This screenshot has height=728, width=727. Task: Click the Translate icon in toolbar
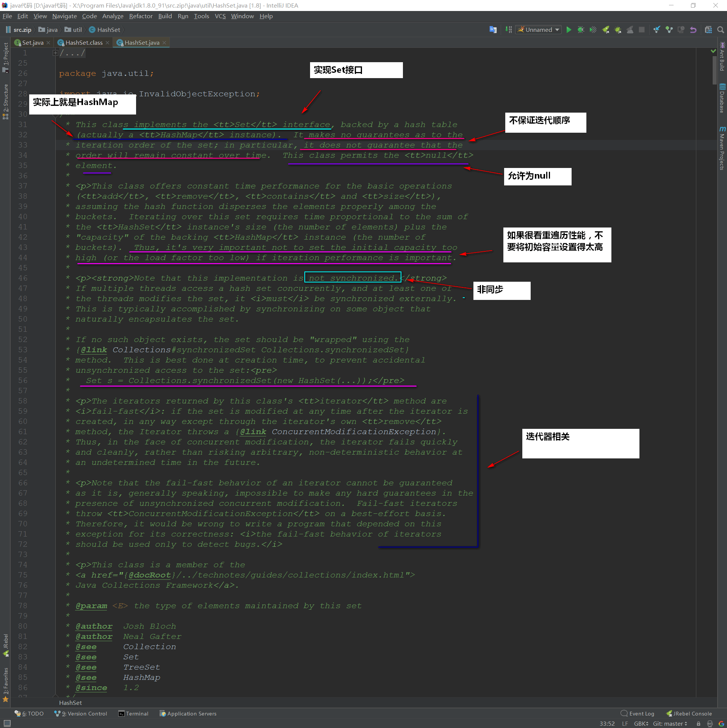point(493,30)
